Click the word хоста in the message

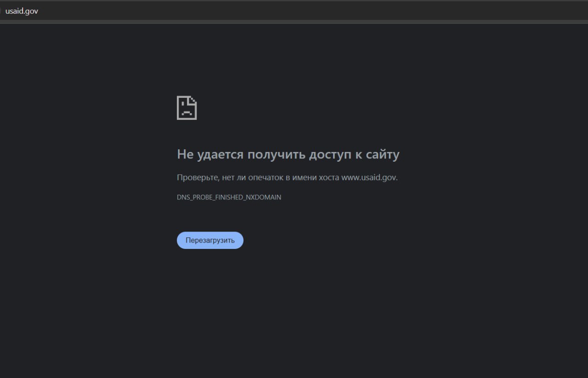tap(328, 178)
